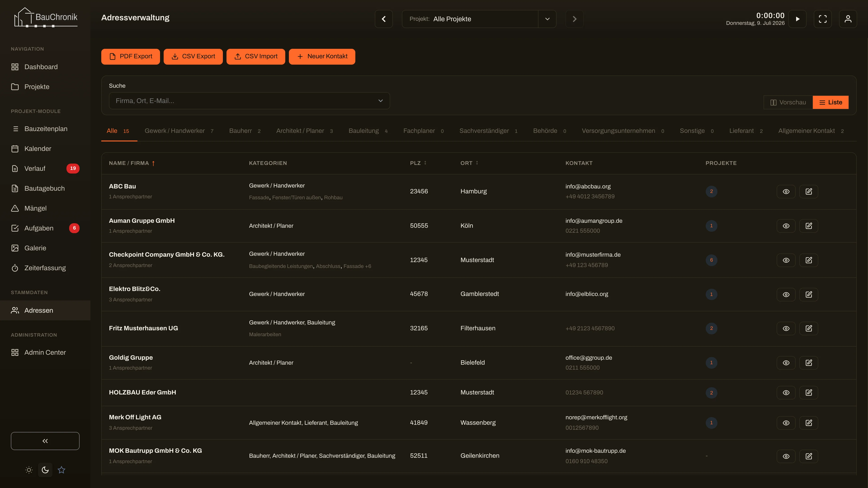This screenshot has width=868, height=488.
Task: View the Fritz Musterhausen UG details
Action: point(786,328)
